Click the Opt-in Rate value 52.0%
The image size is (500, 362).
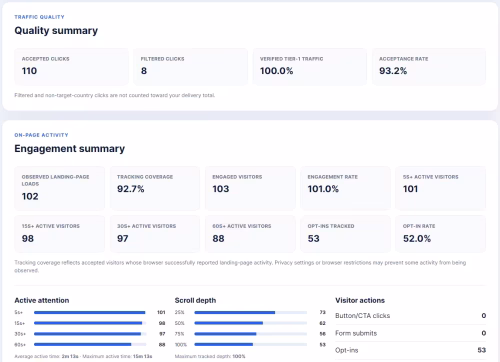417,239
